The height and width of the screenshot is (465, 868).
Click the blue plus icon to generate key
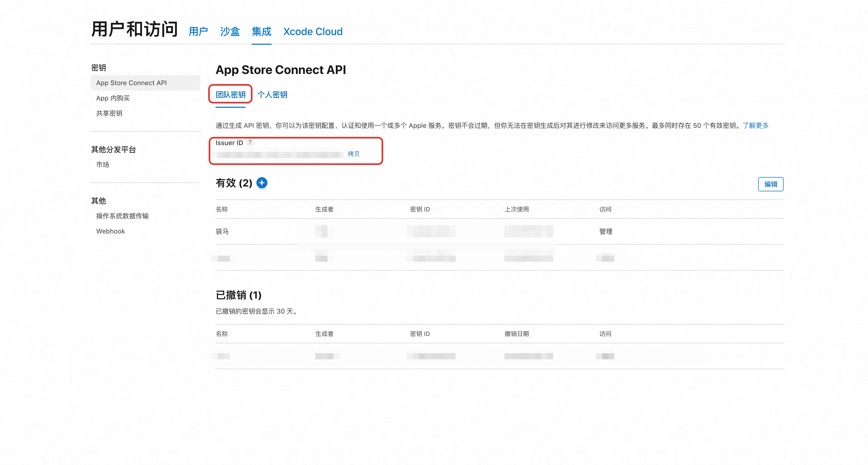tap(262, 183)
